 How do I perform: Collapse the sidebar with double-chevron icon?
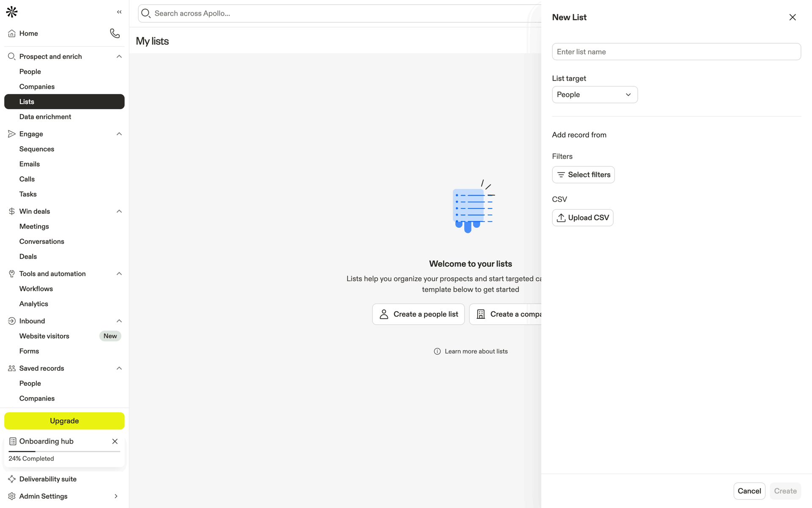pos(119,12)
